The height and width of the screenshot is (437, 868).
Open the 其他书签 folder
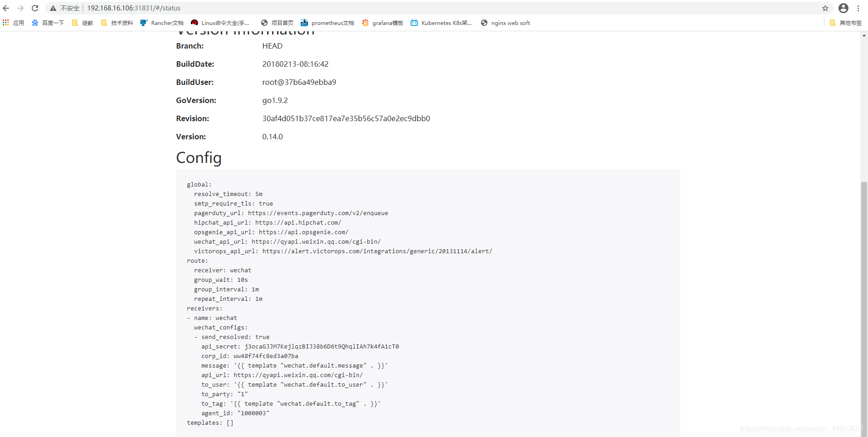pos(845,23)
